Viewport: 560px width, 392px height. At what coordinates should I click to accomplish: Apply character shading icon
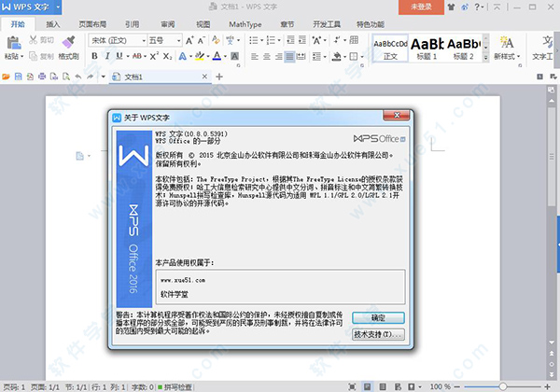point(234,56)
